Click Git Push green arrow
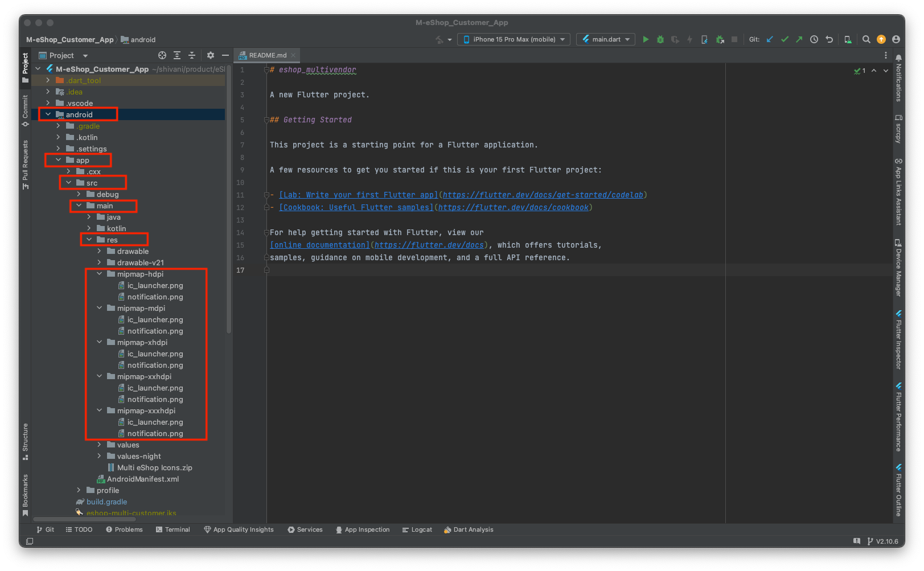Viewport: 924px width, 571px height. click(x=799, y=39)
